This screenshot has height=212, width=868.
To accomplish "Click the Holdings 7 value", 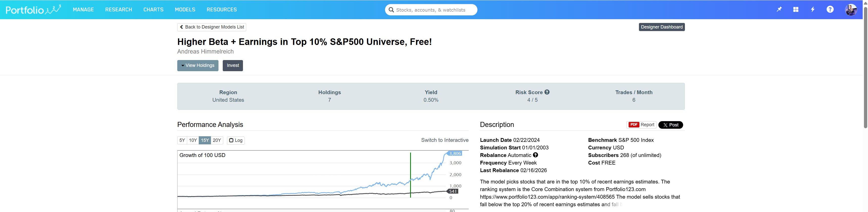I will pyautogui.click(x=330, y=100).
